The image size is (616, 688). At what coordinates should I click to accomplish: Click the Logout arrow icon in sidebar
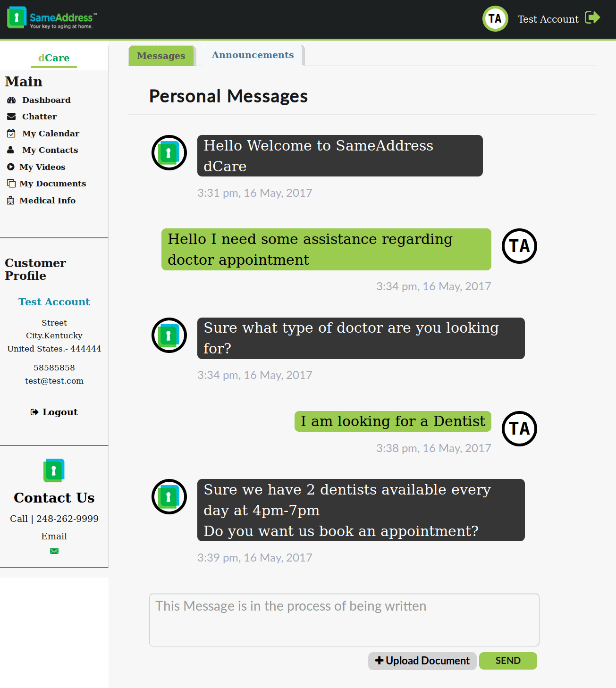point(34,412)
